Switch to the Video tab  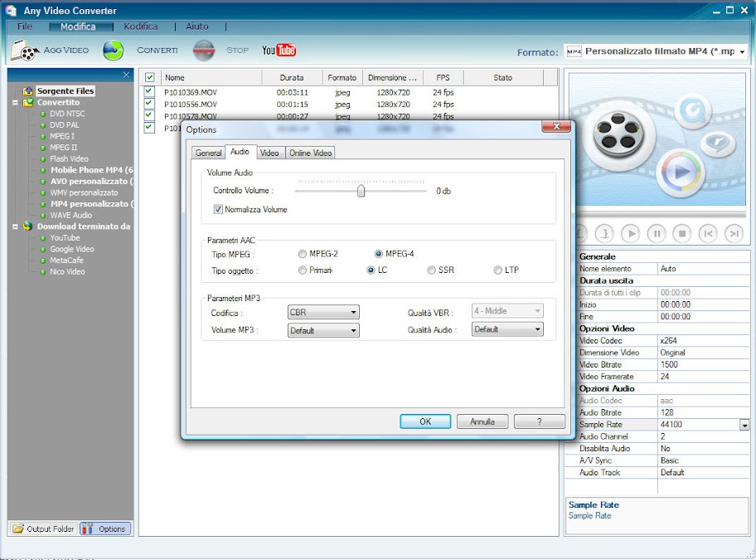[269, 153]
